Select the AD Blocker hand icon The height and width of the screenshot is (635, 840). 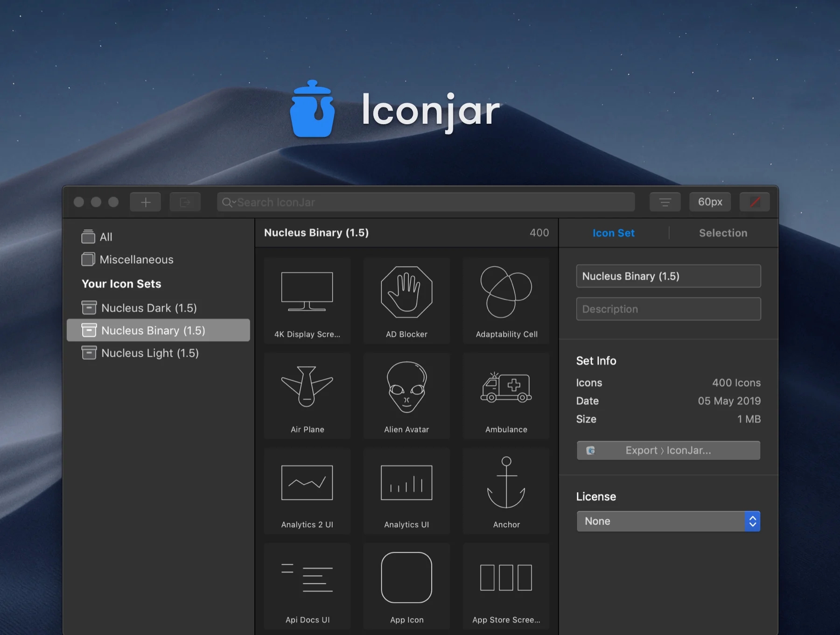pyautogui.click(x=406, y=301)
